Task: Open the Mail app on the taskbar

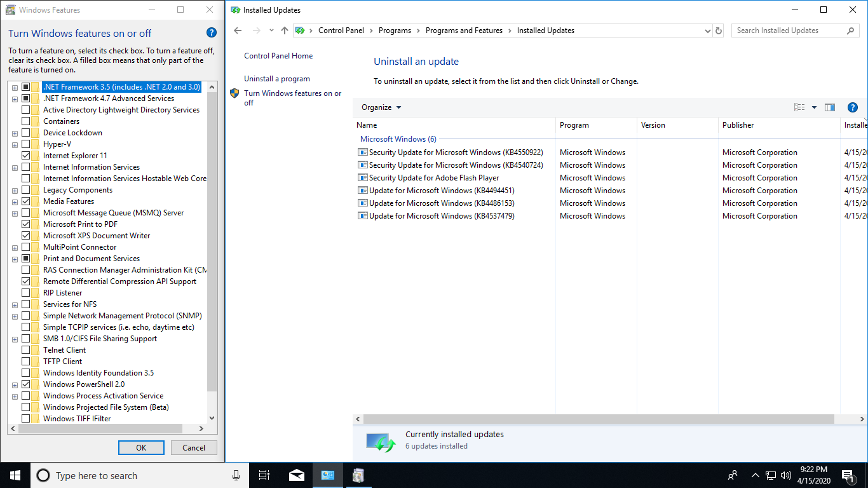Action: pos(297,475)
